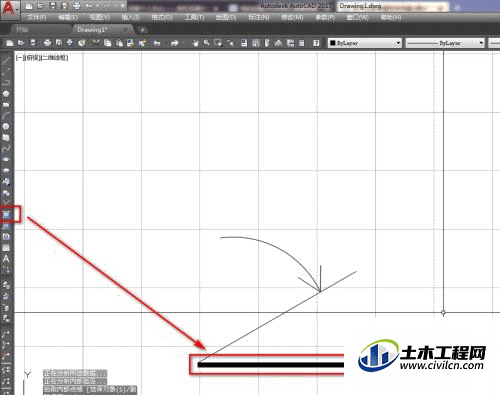
Task: Open the 文件(F) menu
Action: coord(36,17)
